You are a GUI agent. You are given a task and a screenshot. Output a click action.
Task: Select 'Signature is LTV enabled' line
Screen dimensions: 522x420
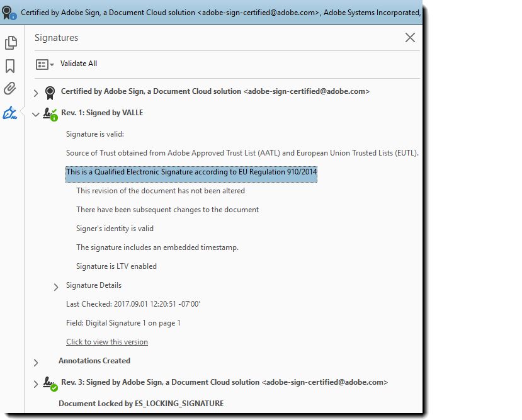116,266
